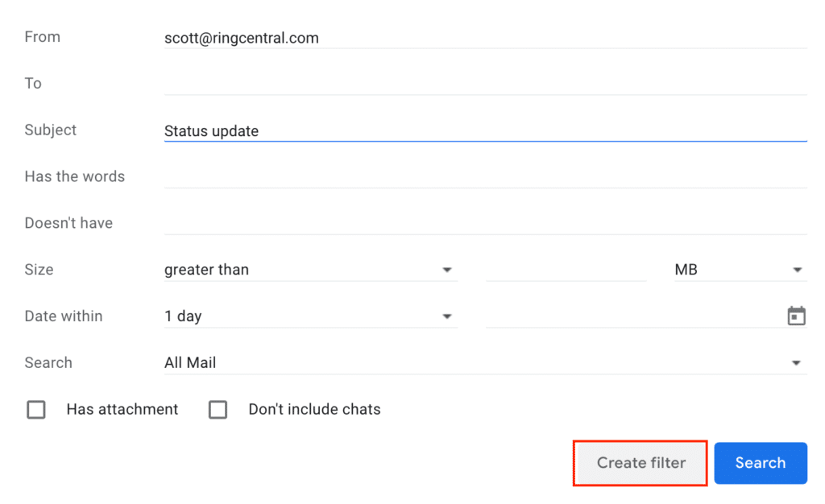Screen dimensions: 825x504
Task: Expand the 'All Mail' search location dropdown
Action: (x=485, y=363)
